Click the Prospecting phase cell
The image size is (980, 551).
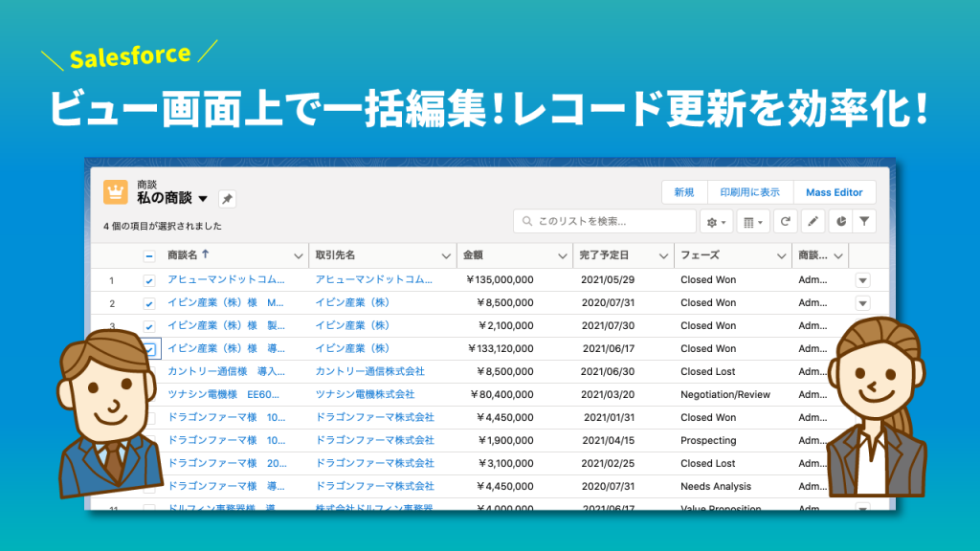[x=708, y=440]
